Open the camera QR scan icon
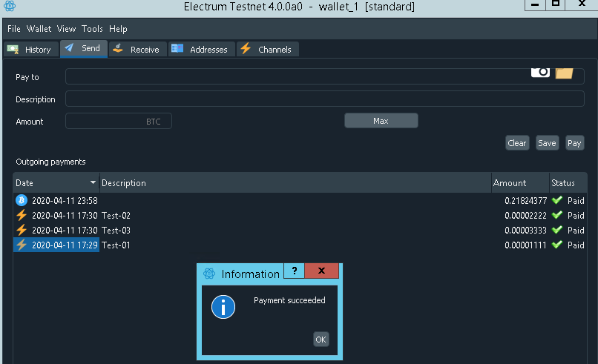 pyautogui.click(x=540, y=73)
